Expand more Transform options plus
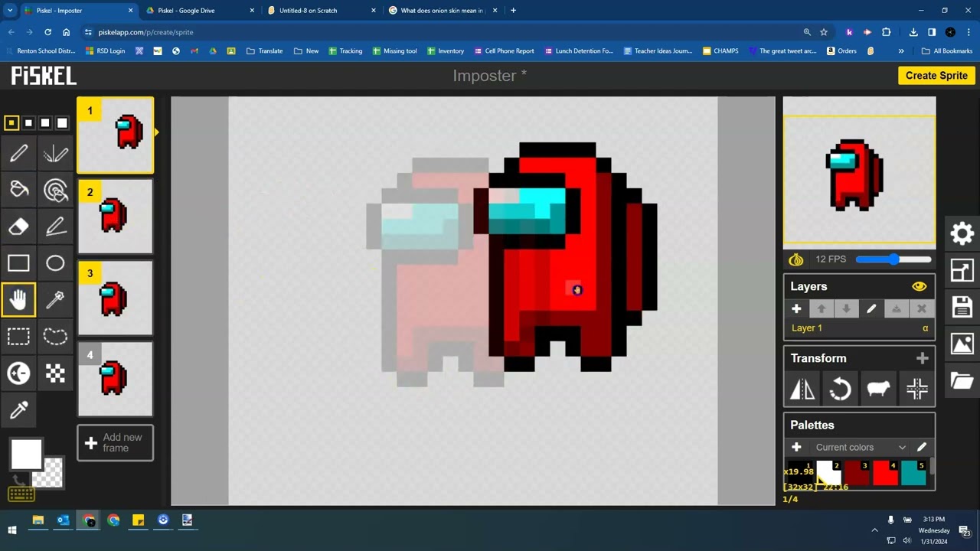 tap(922, 358)
